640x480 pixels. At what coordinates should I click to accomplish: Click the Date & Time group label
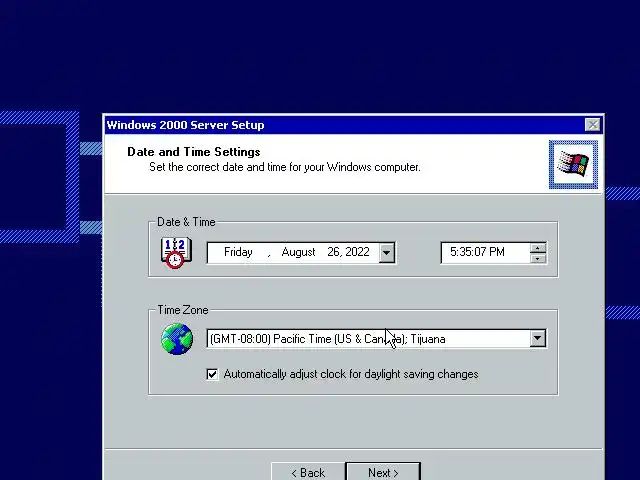(186, 222)
